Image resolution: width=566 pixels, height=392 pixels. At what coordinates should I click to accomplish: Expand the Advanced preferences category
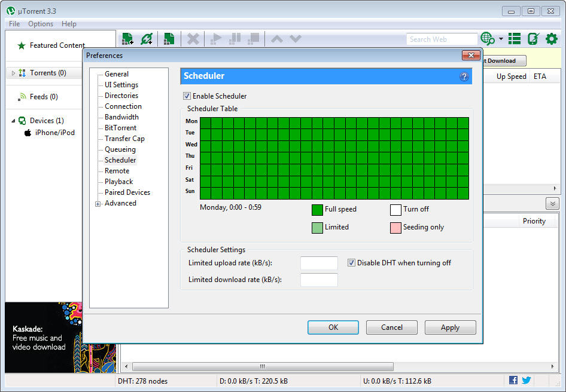98,203
